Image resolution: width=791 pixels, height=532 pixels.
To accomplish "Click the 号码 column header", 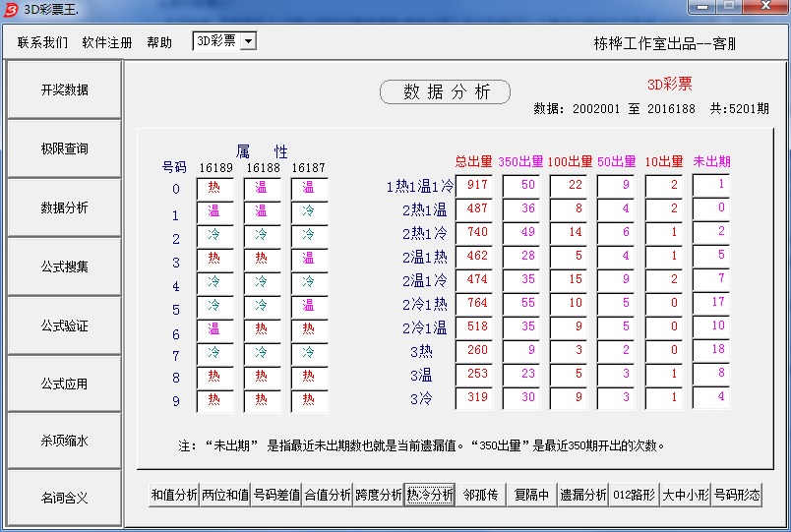I will (x=174, y=167).
